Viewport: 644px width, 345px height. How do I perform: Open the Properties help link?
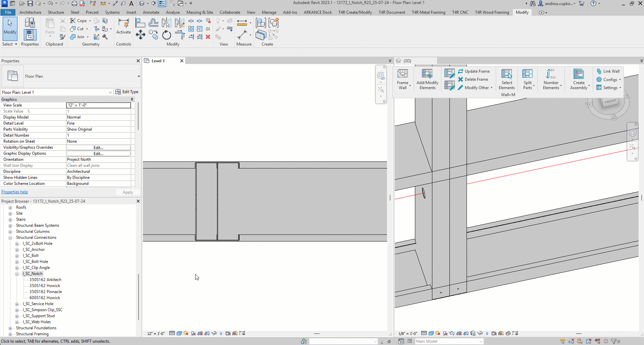[x=15, y=192]
